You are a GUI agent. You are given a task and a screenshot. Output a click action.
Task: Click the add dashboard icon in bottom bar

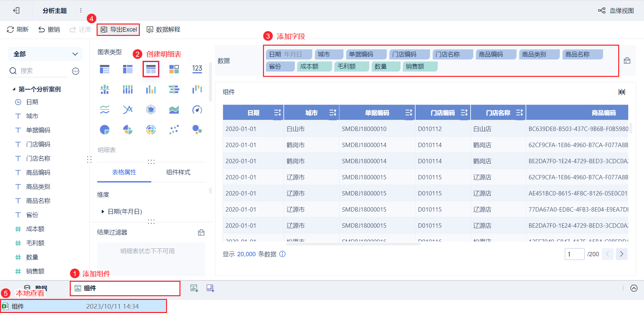click(210, 288)
